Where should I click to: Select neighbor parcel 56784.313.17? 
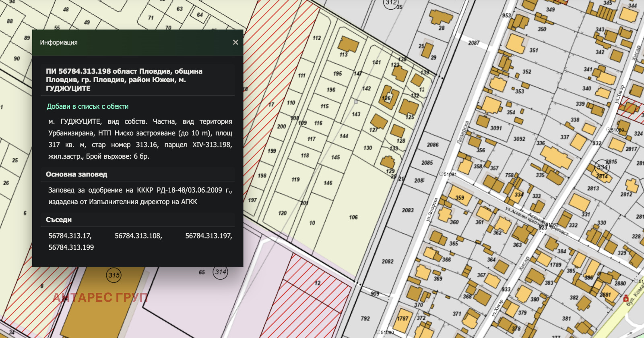pos(70,236)
